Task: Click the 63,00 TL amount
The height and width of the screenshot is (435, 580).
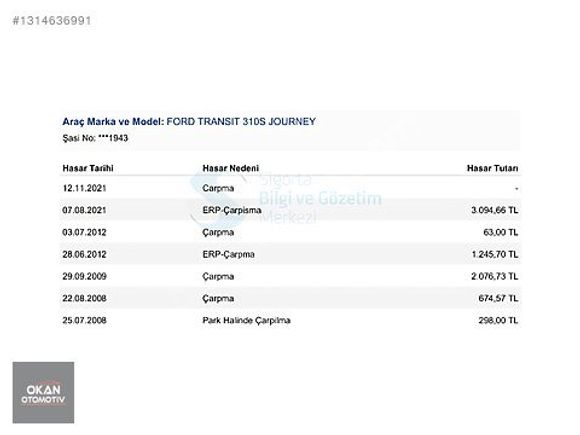Action: click(x=500, y=232)
